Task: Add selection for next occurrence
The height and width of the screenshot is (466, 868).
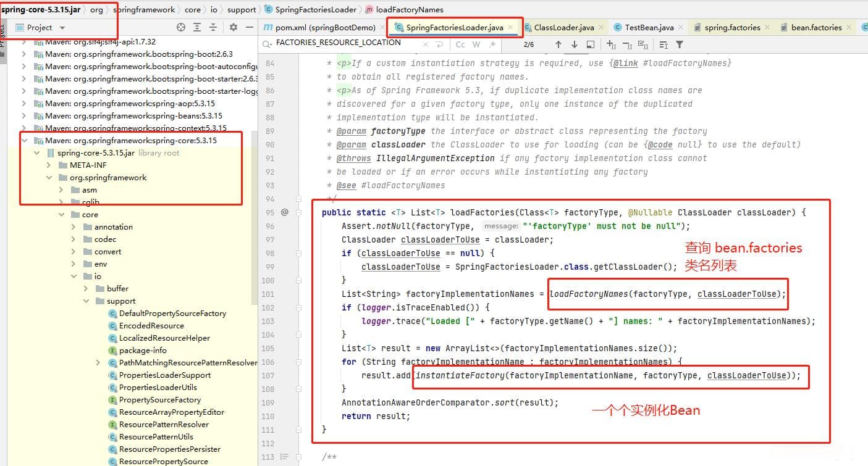Action: click(611, 44)
